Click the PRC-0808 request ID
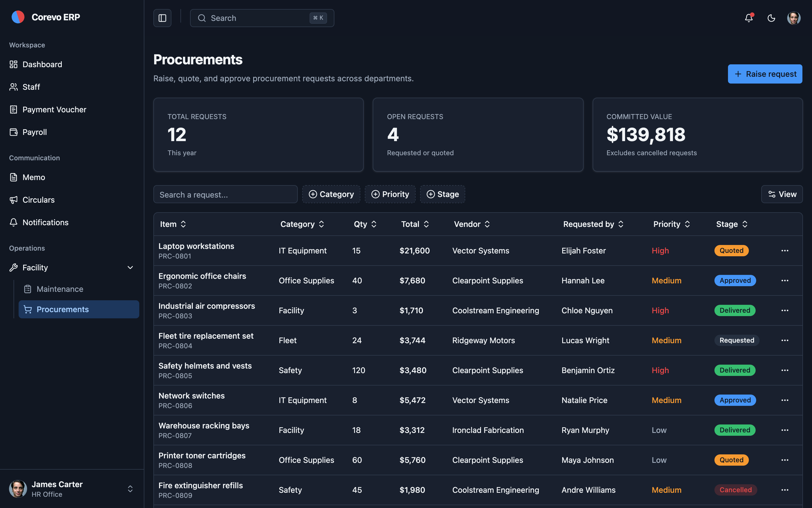 pos(175,466)
